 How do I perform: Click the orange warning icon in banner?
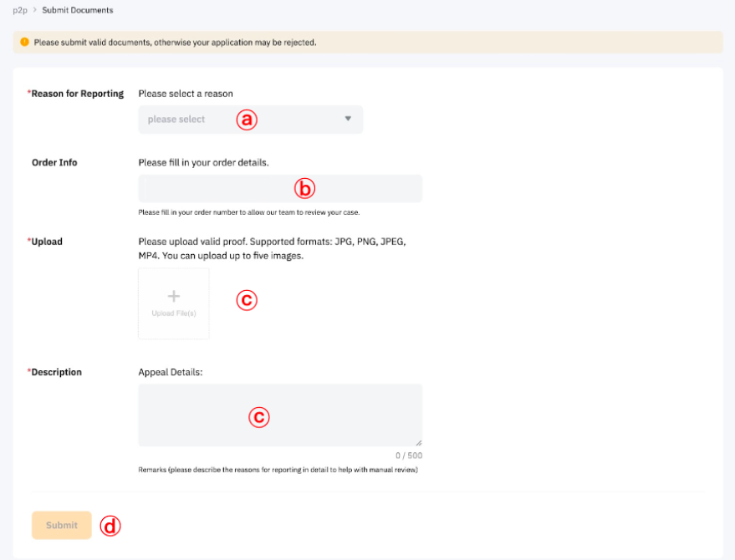click(24, 42)
